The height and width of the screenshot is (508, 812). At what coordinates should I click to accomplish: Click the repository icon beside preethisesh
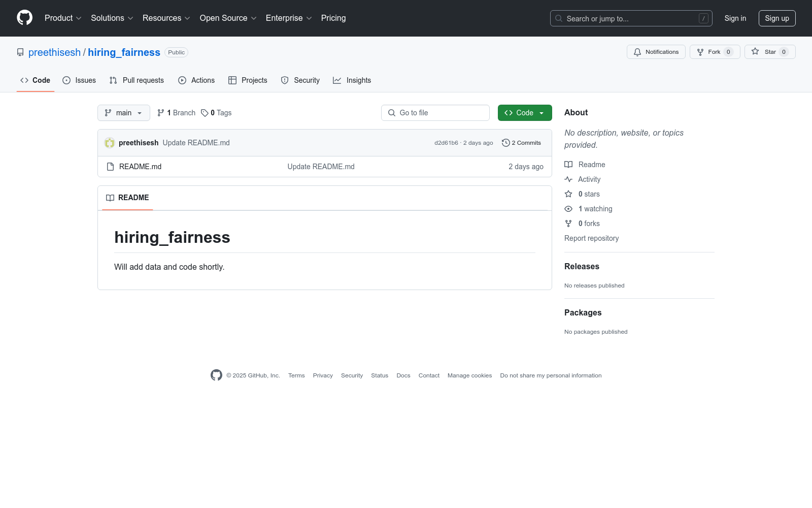(x=20, y=52)
